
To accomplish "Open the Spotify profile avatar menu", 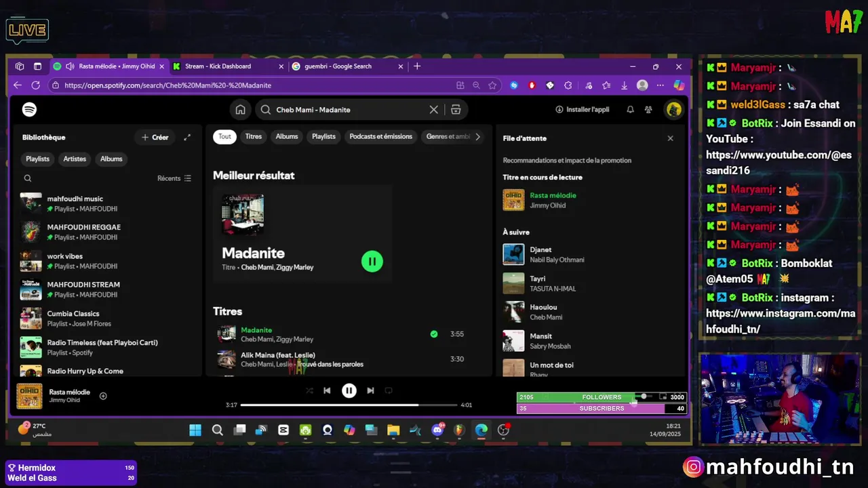I will tap(673, 110).
